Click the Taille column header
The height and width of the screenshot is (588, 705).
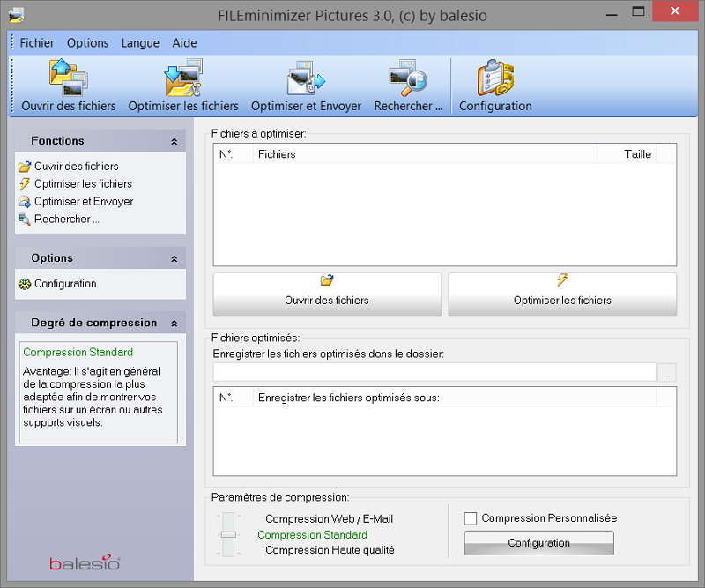627,154
